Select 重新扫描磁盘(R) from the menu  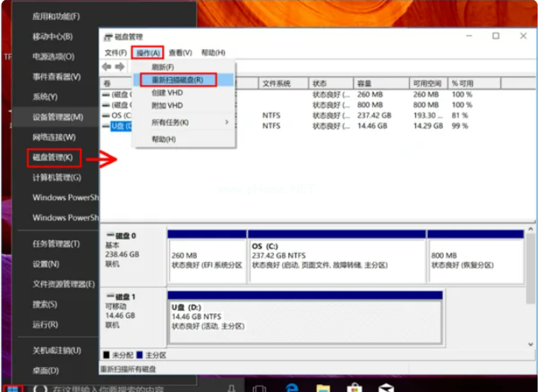coord(178,80)
